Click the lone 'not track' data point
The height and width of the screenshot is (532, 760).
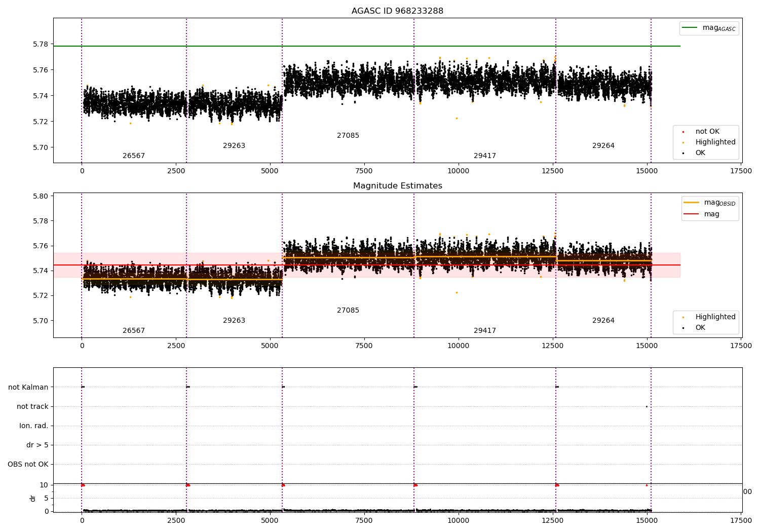647,406
